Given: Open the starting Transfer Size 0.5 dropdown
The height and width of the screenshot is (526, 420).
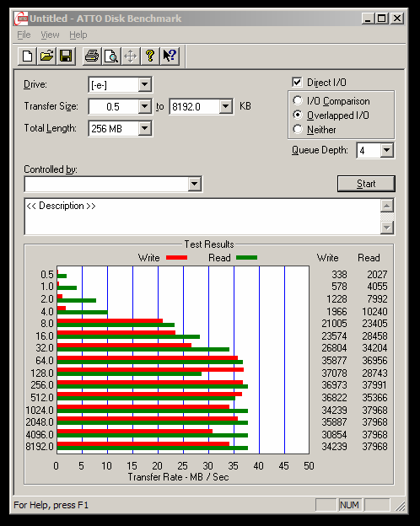Looking at the screenshot, I should point(145,107).
